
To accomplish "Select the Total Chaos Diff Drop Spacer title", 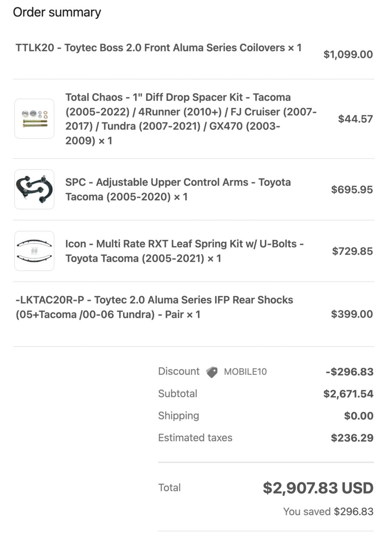I will (x=191, y=119).
